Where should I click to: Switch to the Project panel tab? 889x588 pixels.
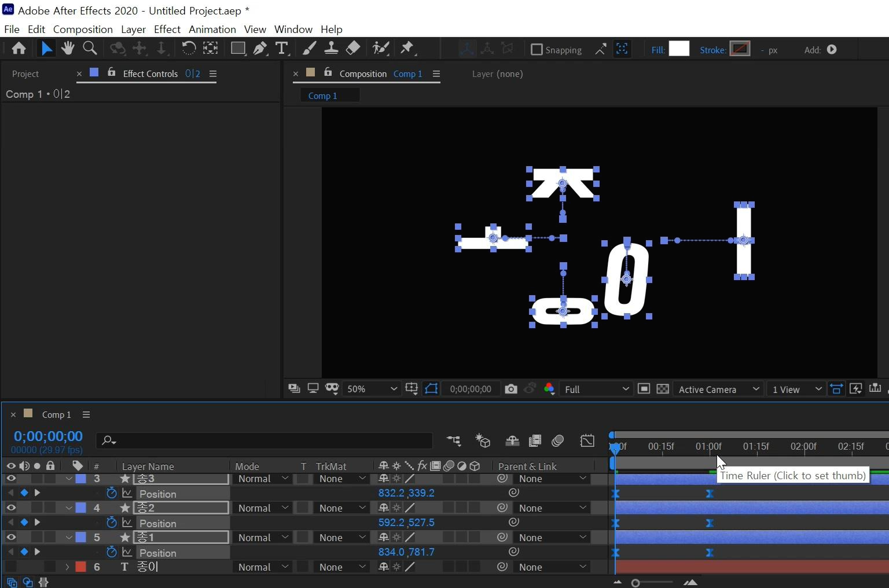tap(25, 74)
